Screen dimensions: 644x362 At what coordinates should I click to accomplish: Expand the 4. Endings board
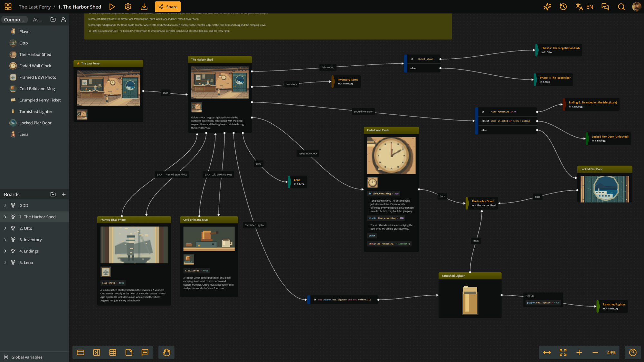pos(5,251)
